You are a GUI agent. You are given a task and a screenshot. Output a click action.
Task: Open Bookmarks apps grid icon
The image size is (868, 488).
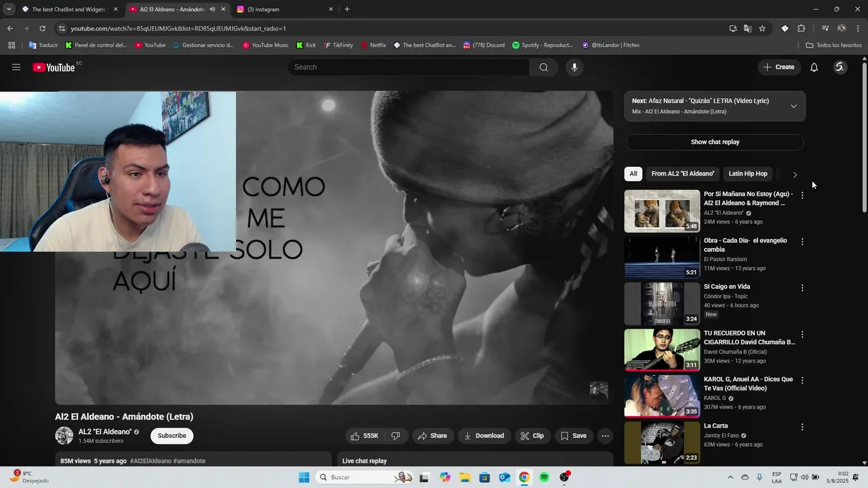pyautogui.click(x=12, y=45)
